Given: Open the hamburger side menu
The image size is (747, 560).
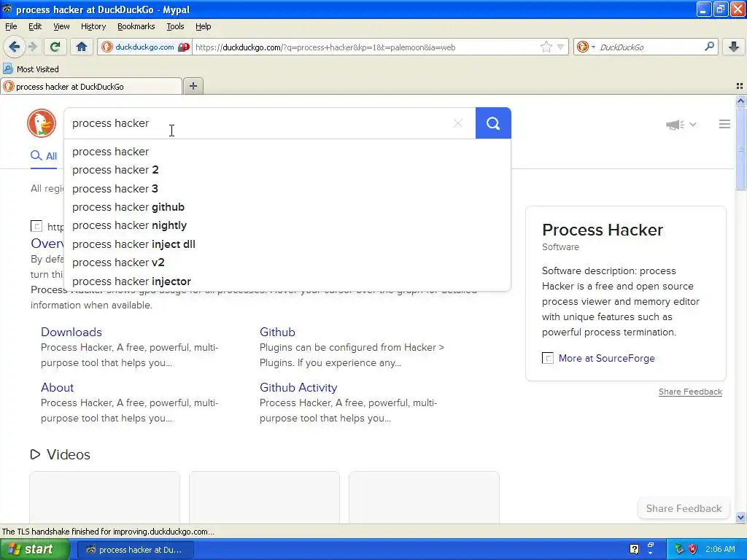Looking at the screenshot, I should 724,124.
